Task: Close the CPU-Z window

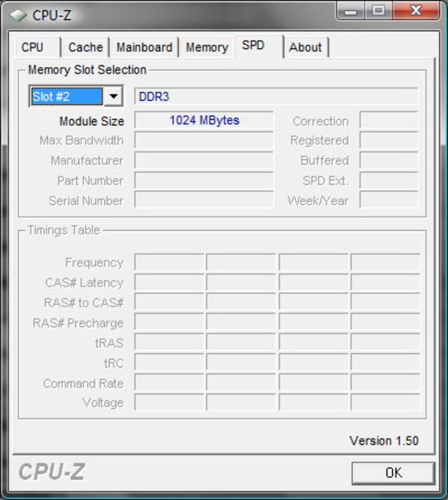Action: [416, 11]
